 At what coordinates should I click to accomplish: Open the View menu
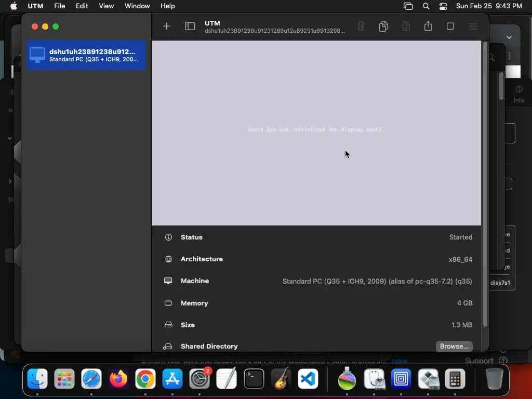pos(106,6)
